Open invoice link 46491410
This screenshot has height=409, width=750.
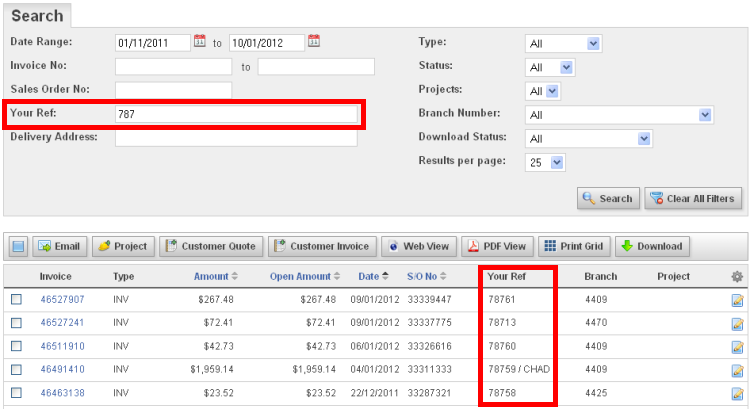click(62, 369)
